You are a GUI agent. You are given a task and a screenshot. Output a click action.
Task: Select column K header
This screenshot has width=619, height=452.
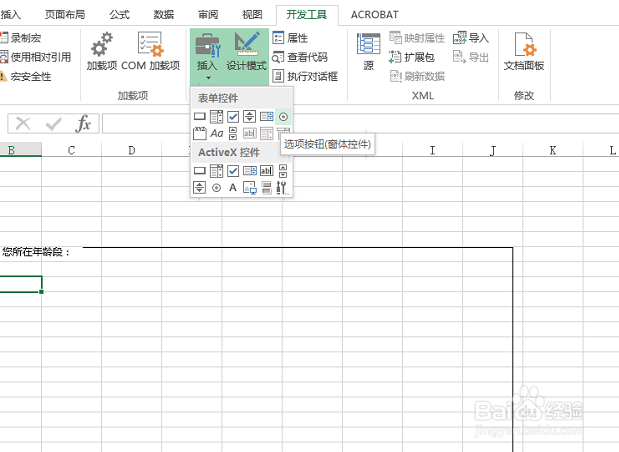click(x=553, y=150)
